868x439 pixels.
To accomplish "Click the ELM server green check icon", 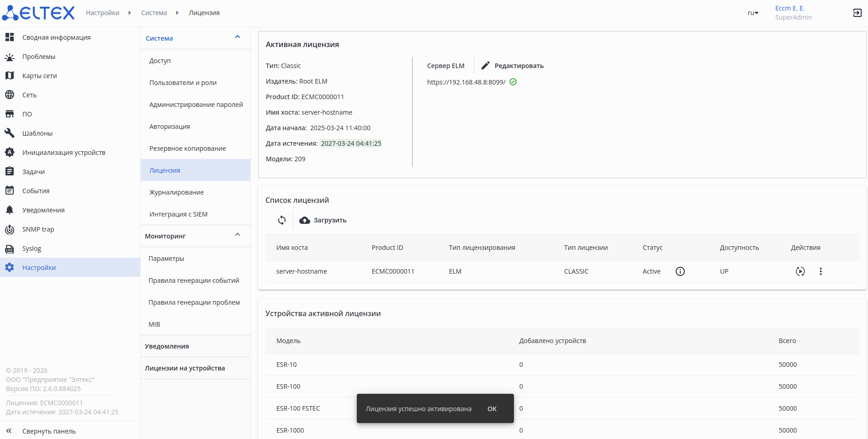I will tap(513, 82).
